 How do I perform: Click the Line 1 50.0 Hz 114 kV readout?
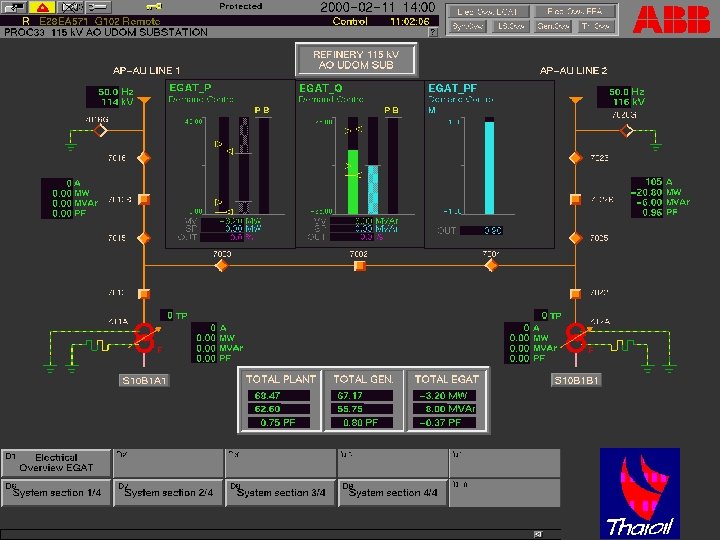tap(109, 97)
